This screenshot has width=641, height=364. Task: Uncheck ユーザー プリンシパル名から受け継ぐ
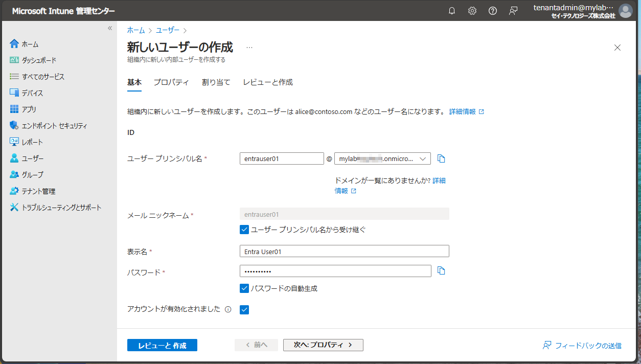[x=244, y=229]
